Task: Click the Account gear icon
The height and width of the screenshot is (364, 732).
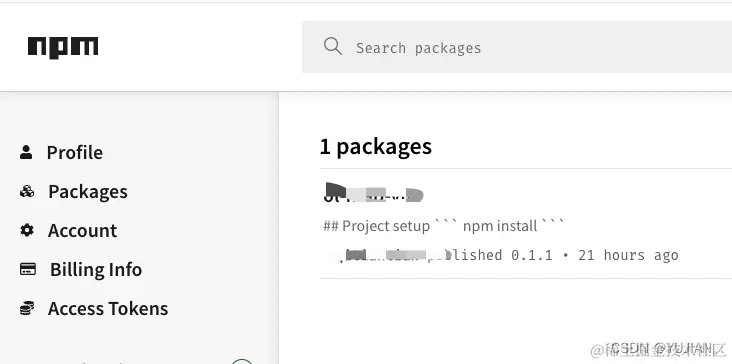Action: coord(27,230)
